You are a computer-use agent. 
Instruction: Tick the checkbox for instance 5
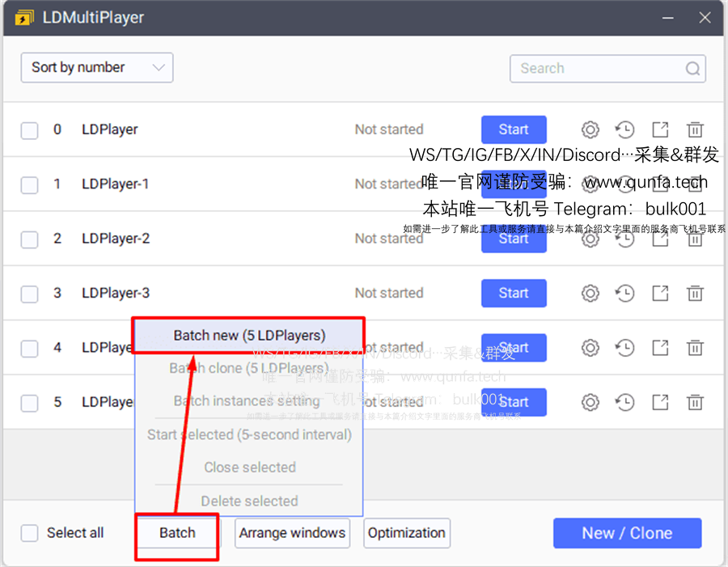pos(29,403)
